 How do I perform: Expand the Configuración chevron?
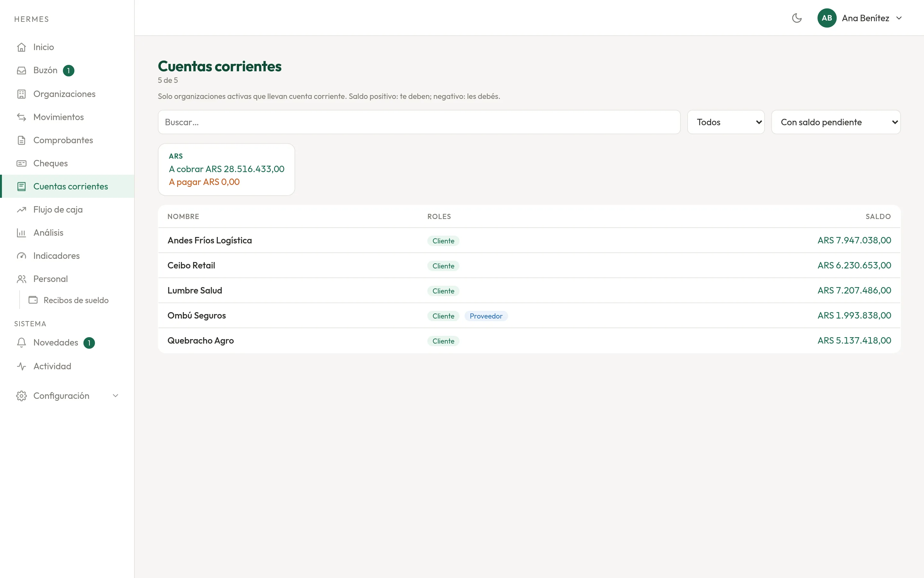coord(115,396)
